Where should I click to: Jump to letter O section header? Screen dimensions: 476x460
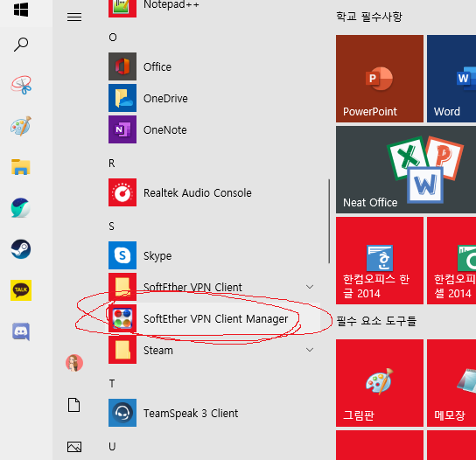(113, 38)
